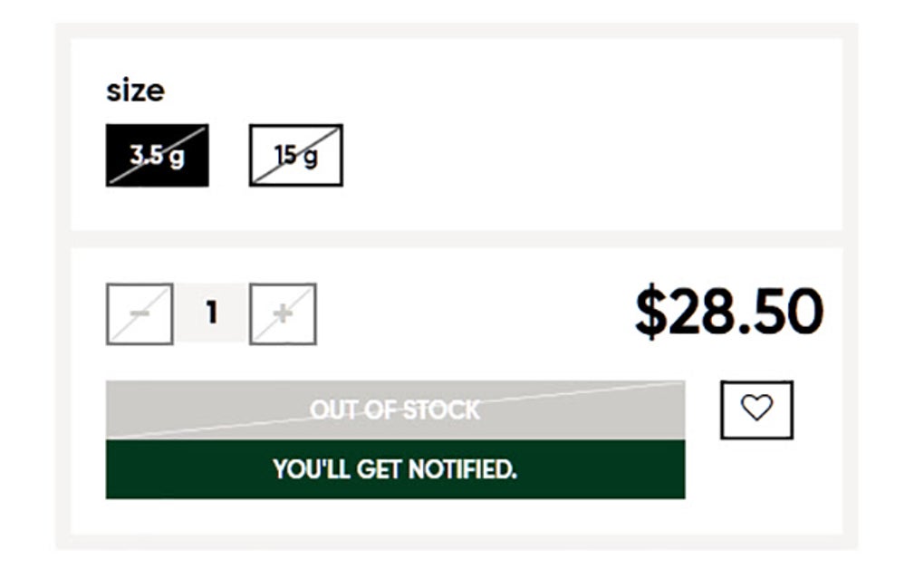Switch size to the white 15 g box
Image resolution: width=924 pixels, height=578 pixels.
click(296, 156)
